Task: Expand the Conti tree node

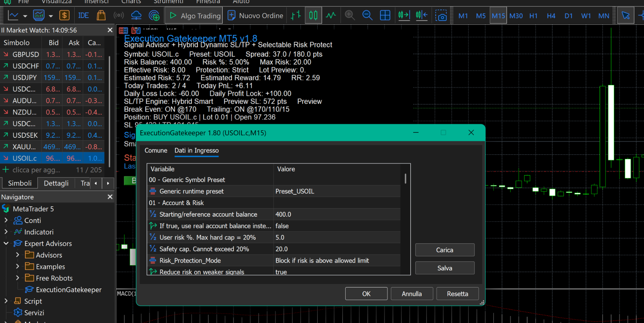Action: coord(6,221)
